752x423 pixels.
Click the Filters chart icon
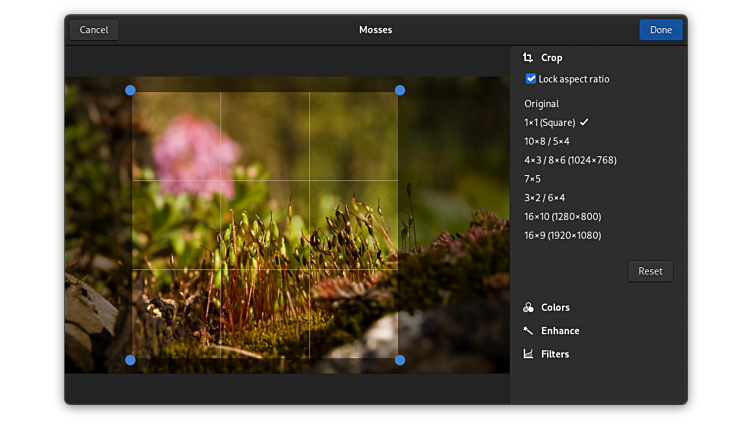coord(528,354)
